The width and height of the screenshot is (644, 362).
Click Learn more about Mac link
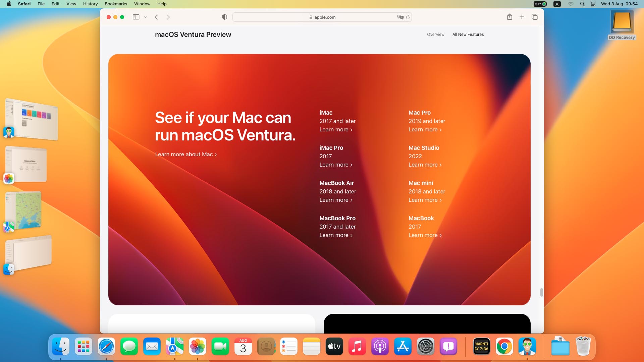coord(186,154)
